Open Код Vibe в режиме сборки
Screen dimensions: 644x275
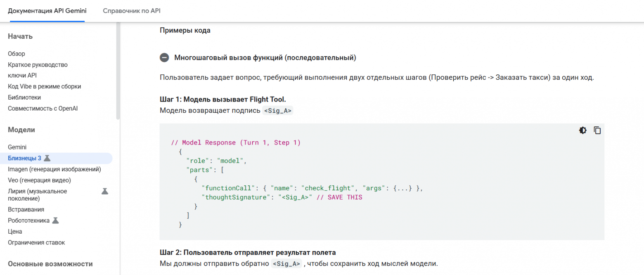[44, 87]
